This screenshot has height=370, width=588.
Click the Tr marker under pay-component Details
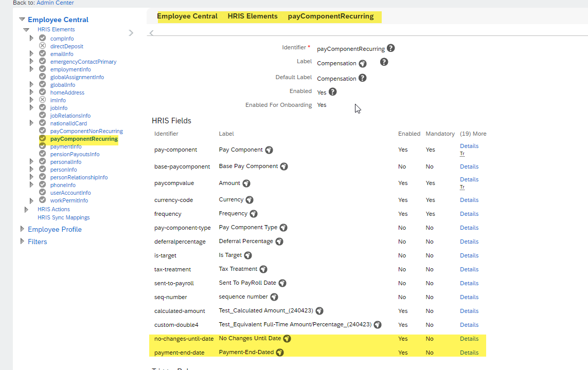(462, 154)
